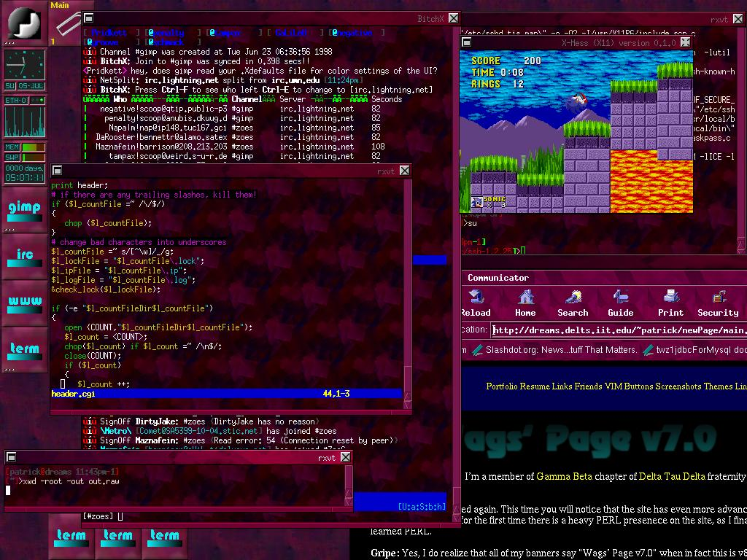
Task: Click the Location URL field
Action: [619, 330]
